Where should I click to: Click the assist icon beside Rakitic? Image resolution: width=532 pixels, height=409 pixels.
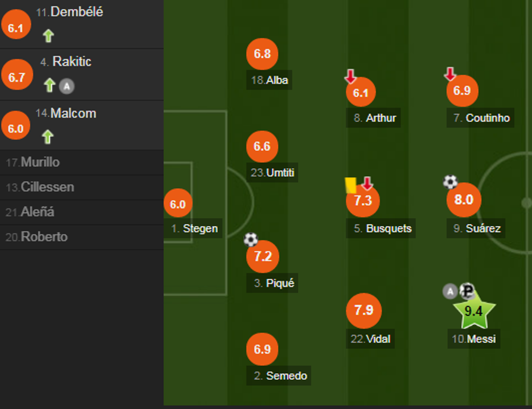(x=66, y=85)
